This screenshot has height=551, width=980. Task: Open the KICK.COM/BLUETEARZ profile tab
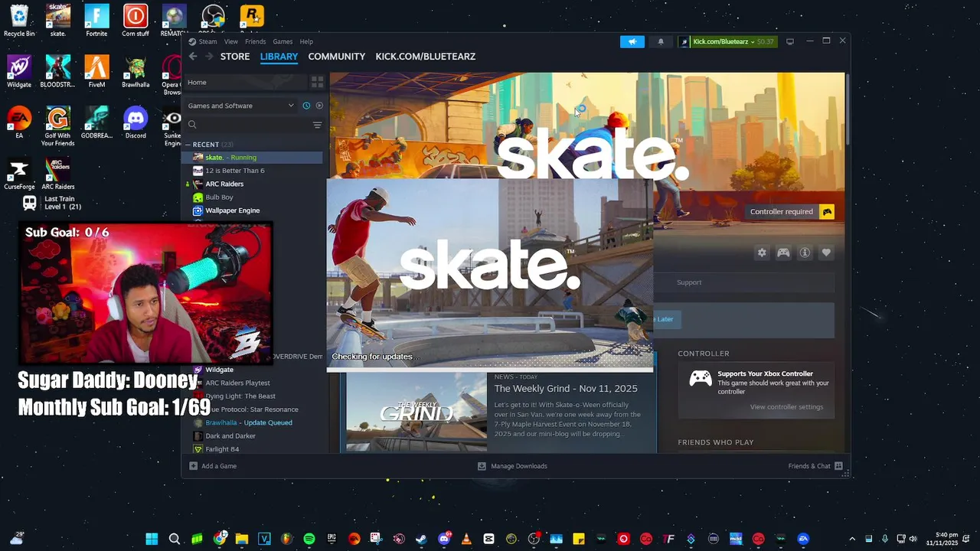tap(425, 57)
